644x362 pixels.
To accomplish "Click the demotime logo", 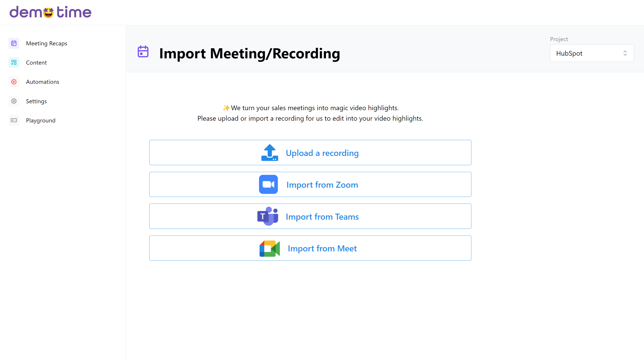I will pyautogui.click(x=51, y=12).
